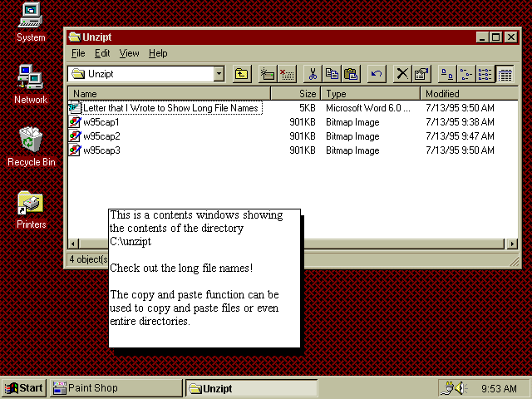Image resolution: width=532 pixels, height=399 pixels.
Task: Open the Edit menu
Action: pos(102,53)
